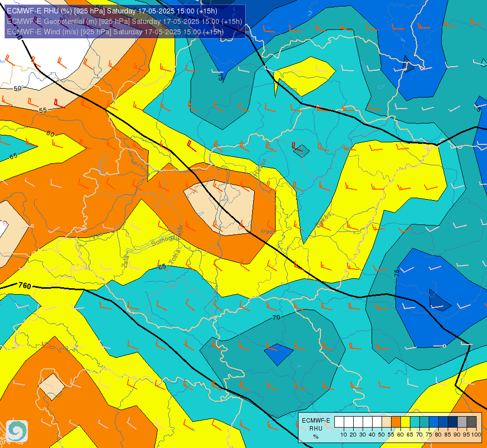The image size is (487, 448).
Task: Click the 'Pest' county label
Action: pos(268,232)
